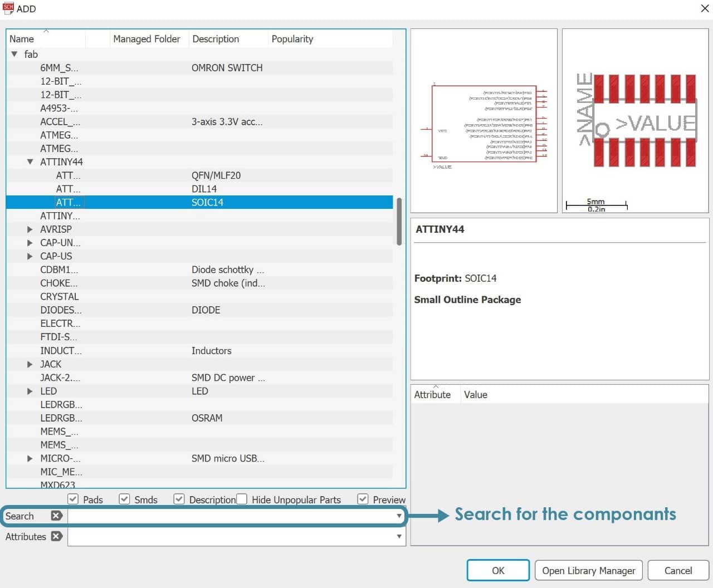Clear the Search field with its X icon
This screenshot has height=588, width=713.
56,516
